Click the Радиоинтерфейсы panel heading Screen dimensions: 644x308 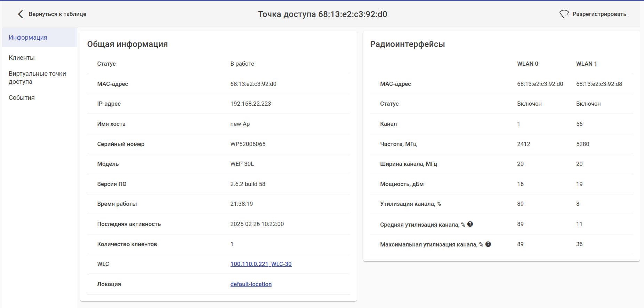tap(407, 44)
